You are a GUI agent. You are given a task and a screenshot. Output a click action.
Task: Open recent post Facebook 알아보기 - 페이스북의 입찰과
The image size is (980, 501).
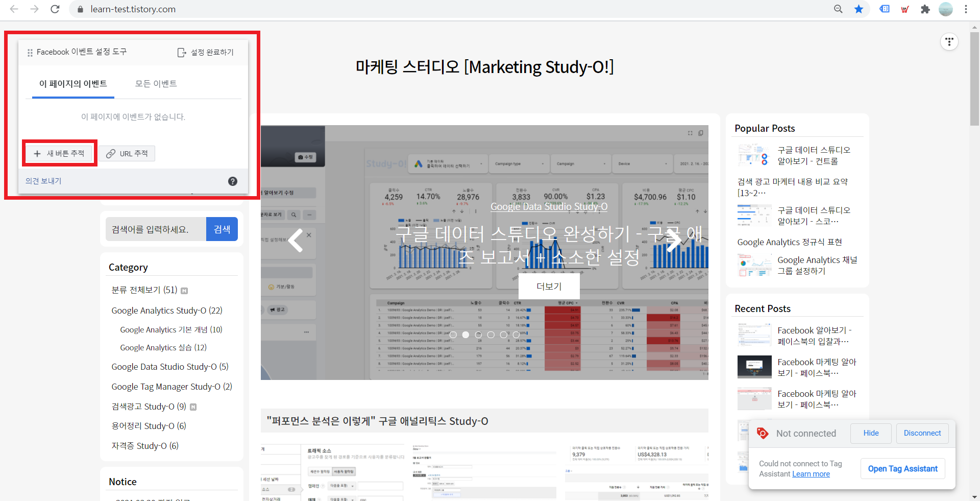point(814,336)
